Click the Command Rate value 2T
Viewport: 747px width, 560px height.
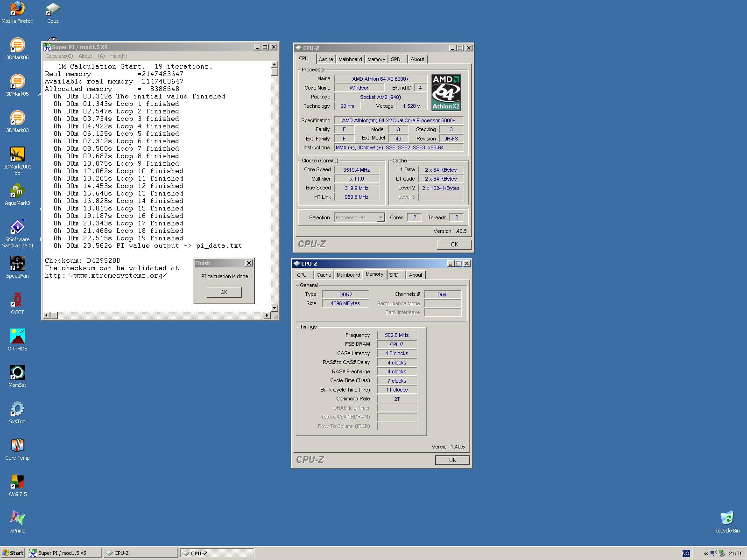[x=397, y=399]
